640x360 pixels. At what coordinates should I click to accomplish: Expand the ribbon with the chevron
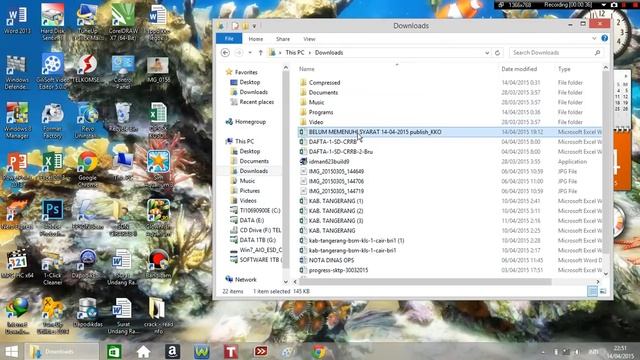pos(594,38)
